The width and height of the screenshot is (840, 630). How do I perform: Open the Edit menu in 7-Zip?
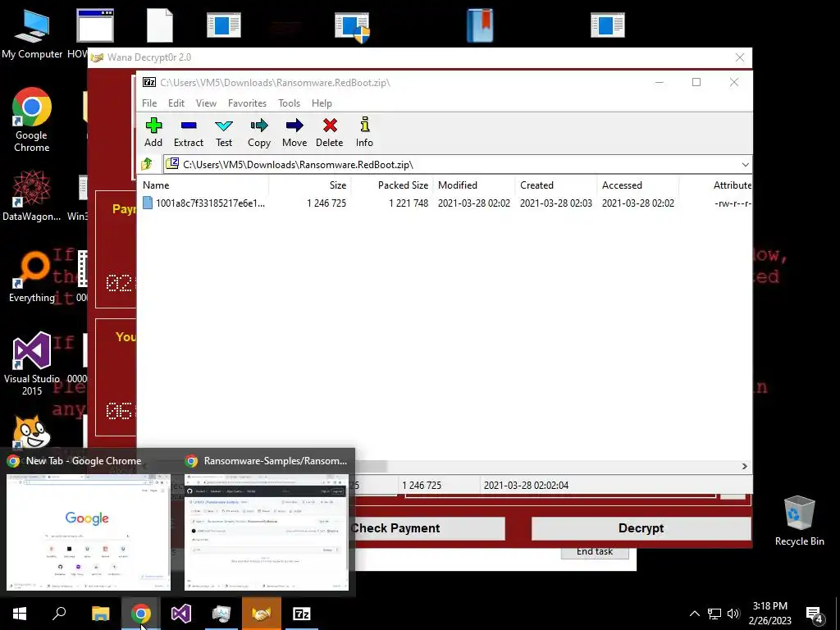pyautogui.click(x=176, y=103)
